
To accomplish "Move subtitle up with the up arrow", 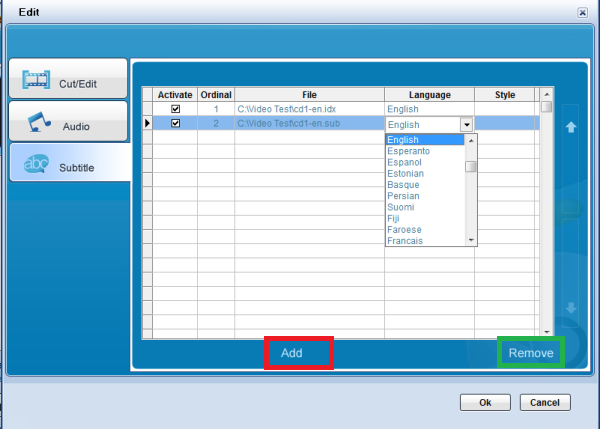I will click(571, 127).
